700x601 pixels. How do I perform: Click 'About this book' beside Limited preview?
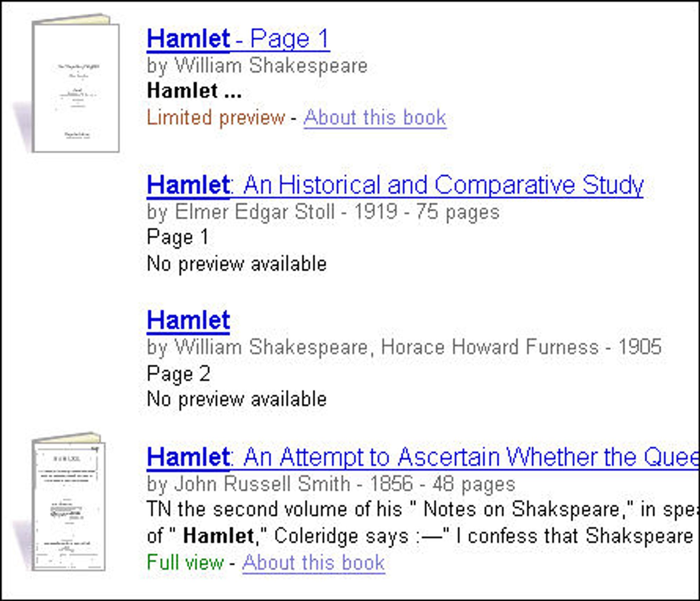[374, 118]
